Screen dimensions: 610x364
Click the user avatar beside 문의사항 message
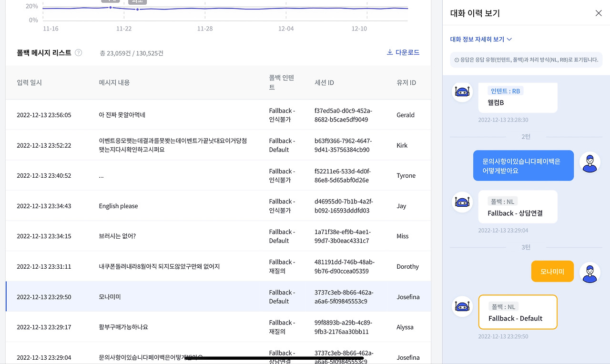(x=590, y=162)
